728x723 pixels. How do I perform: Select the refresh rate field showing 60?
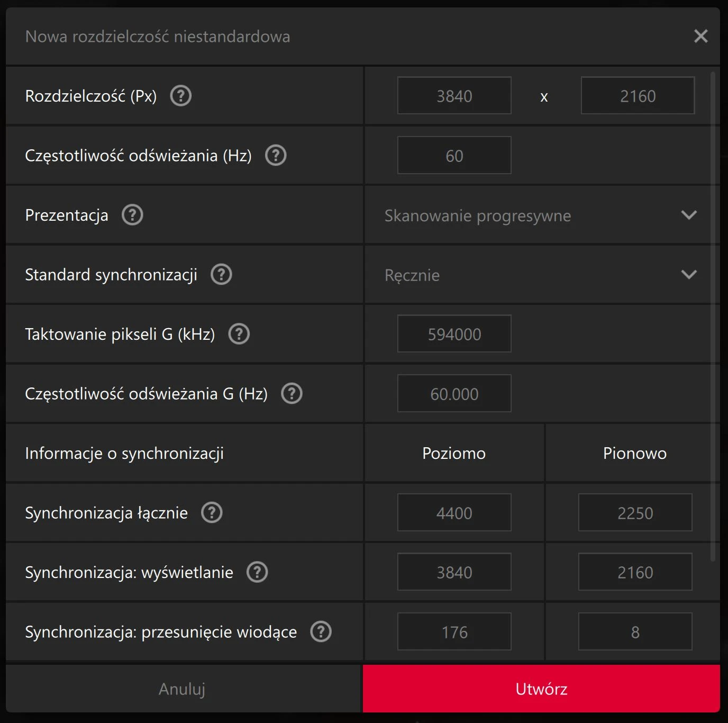tap(454, 155)
